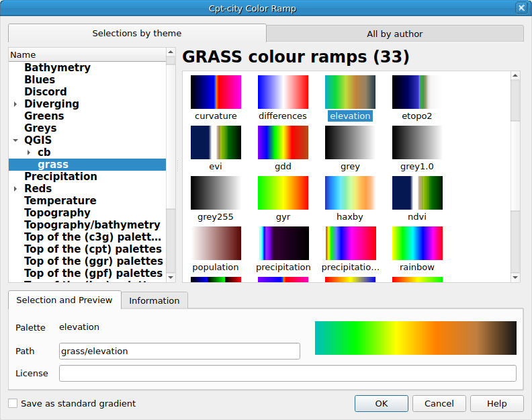Select the population gradient thumbnail
This screenshot has width=532, height=420.
(x=216, y=243)
